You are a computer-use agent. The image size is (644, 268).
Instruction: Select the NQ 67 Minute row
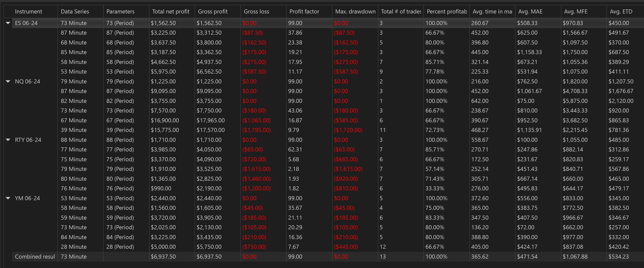tap(73, 120)
